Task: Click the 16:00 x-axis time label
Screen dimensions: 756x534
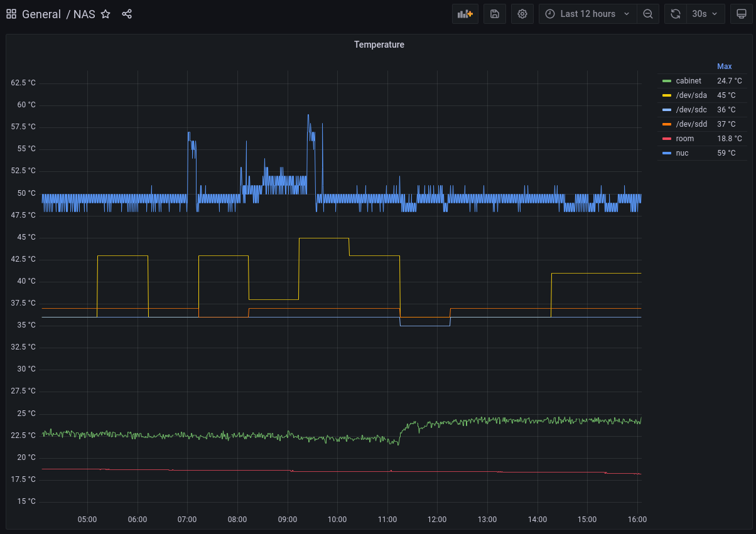Action: tap(637, 520)
